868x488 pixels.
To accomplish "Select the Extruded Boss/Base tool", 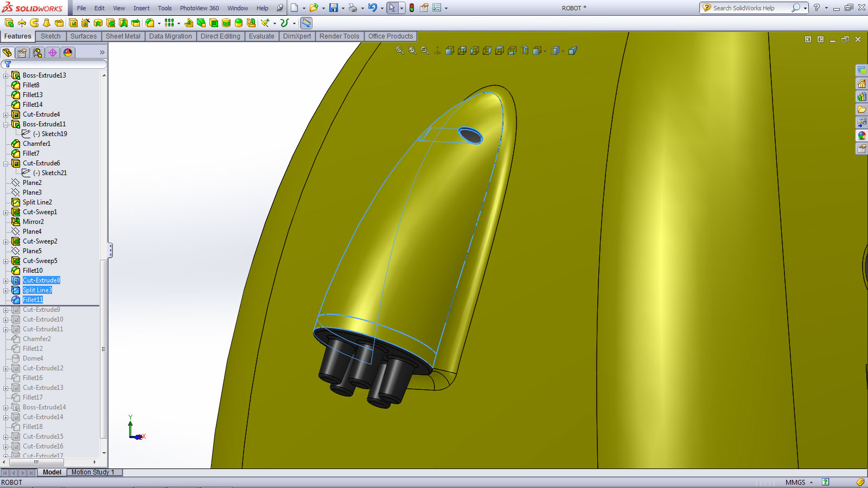I will (x=9, y=23).
